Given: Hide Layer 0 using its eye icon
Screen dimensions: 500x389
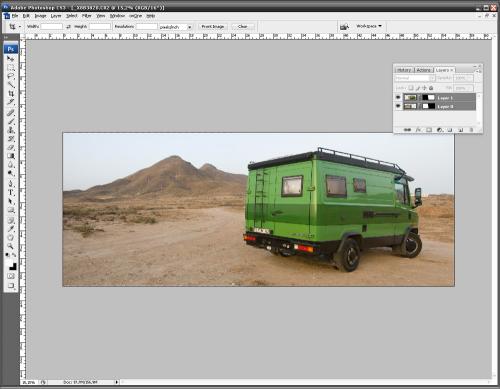Looking at the screenshot, I should [x=398, y=106].
